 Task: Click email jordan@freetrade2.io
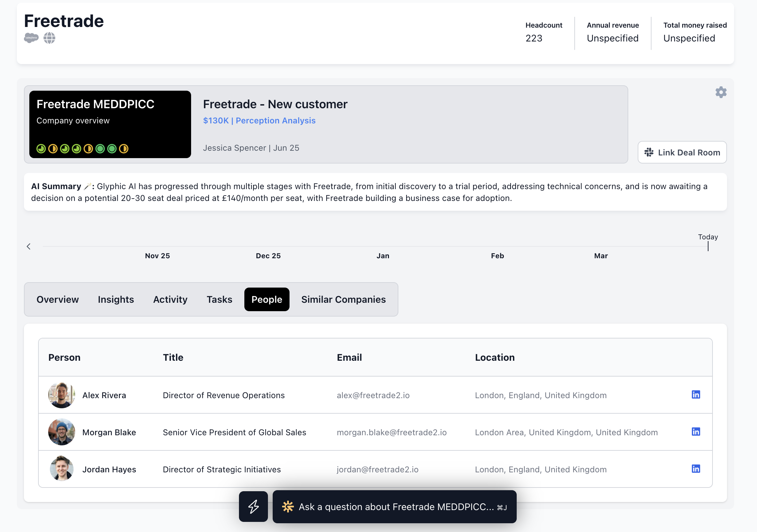(377, 469)
